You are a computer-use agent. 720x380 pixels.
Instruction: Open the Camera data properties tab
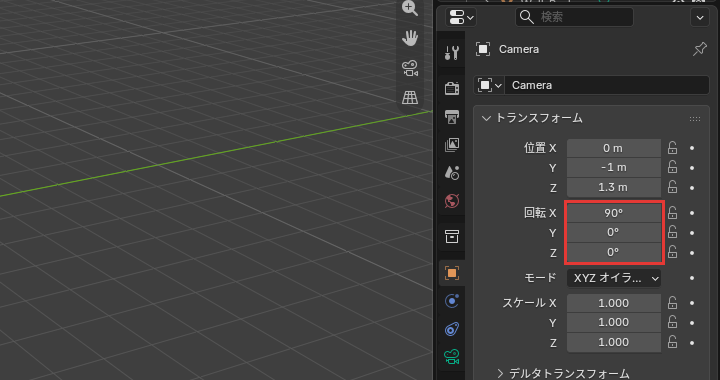tap(452, 357)
